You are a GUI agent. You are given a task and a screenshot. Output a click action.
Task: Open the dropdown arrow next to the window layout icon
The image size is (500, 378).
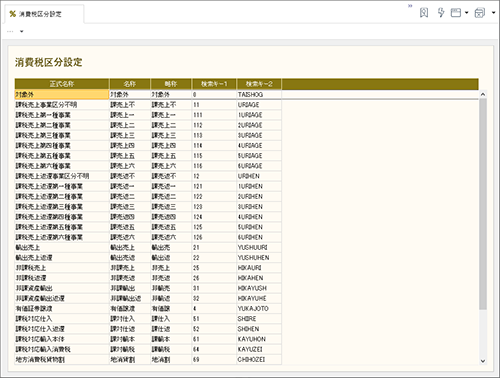(x=466, y=13)
